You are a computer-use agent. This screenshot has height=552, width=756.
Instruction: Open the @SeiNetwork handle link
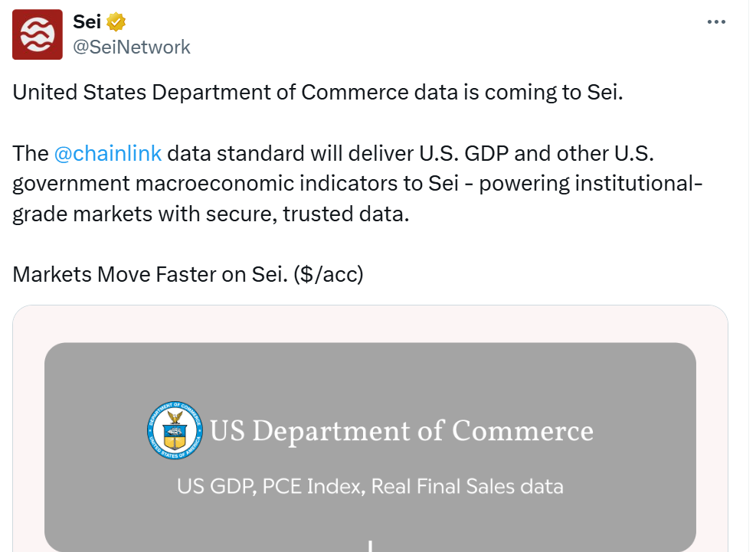[132, 47]
